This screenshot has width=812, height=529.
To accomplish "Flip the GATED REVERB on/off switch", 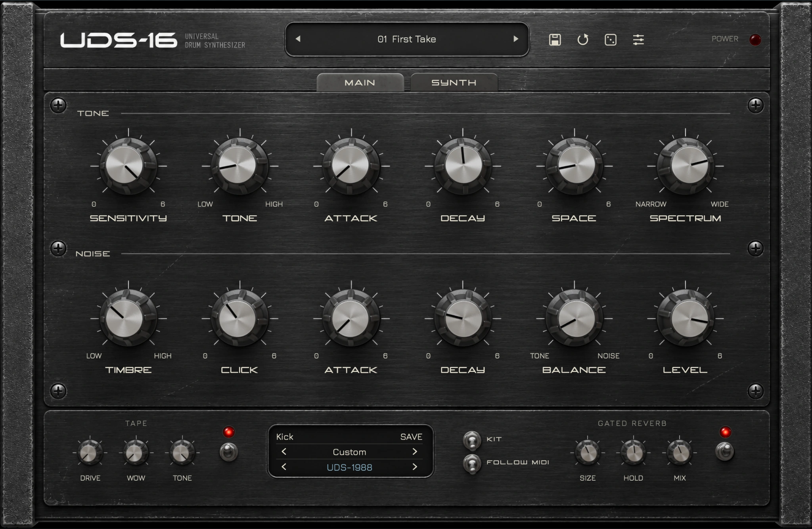I will coord(725,452).
